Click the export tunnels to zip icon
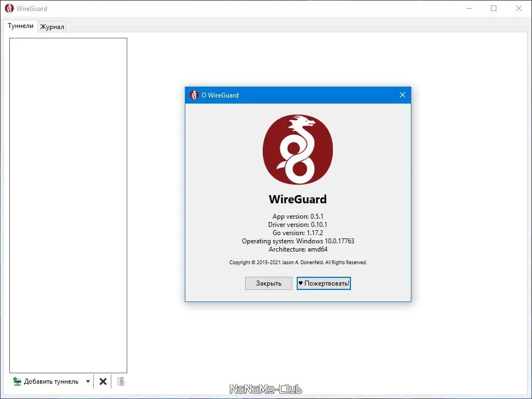 coord(121,381)
